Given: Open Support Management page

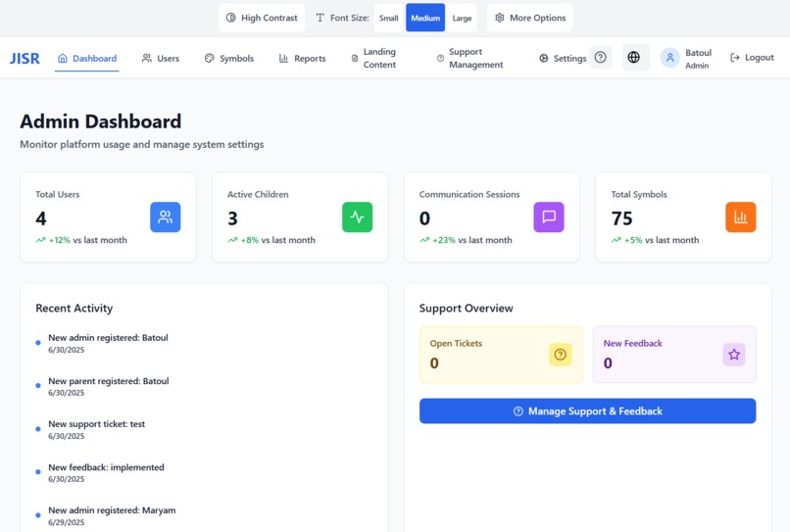Looking at the screenshot, I should [469, 58].
